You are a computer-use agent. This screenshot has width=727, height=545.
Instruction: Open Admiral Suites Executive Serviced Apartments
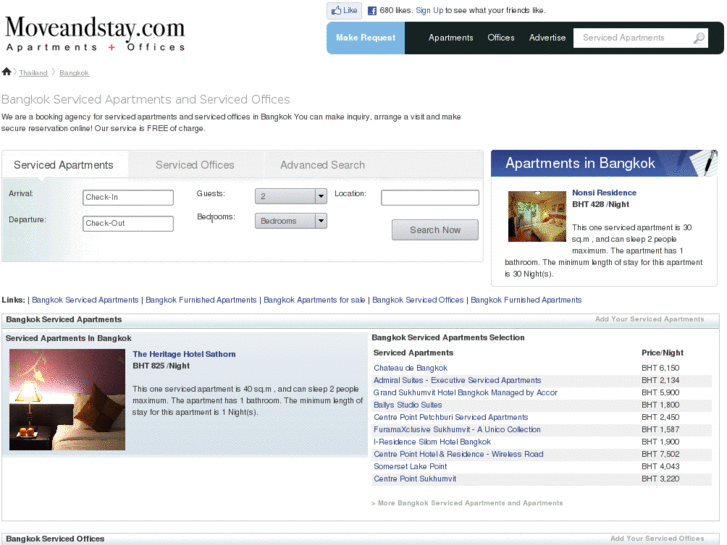pos(457,380)
